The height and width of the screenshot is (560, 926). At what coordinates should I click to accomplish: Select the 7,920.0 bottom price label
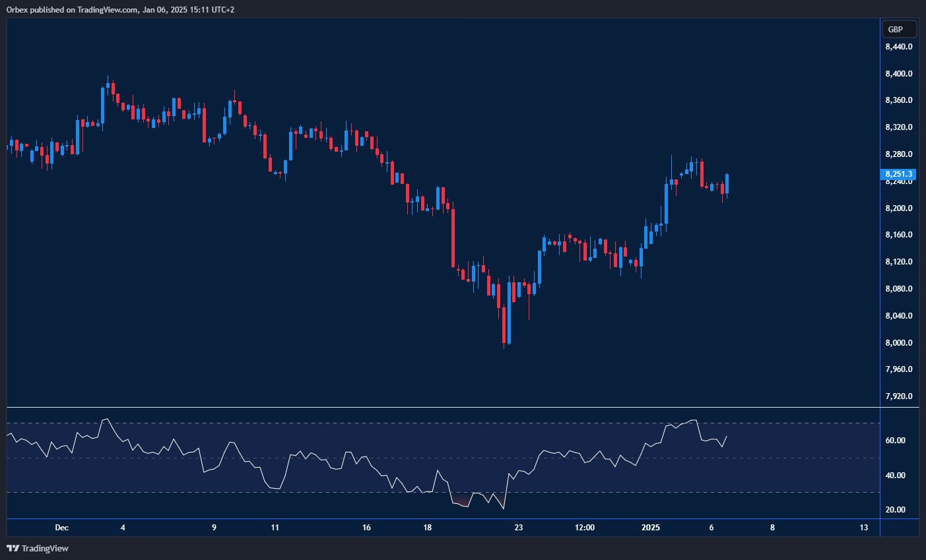[x=898, y=396]
